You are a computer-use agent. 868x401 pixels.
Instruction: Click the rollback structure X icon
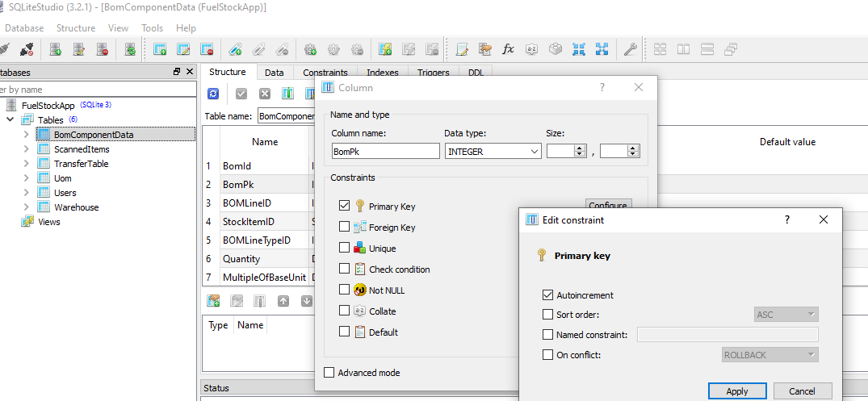264,94
